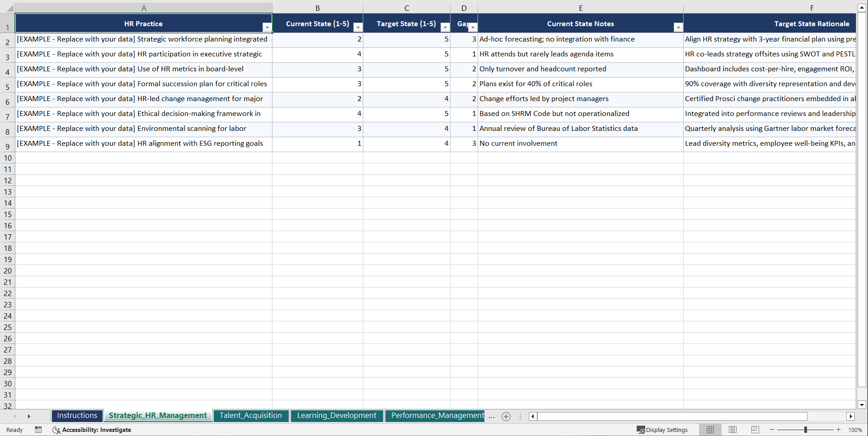Open the Instructions sheet tab
The height and width of the screenshot is (436, 868).
[x=77, y=416]
